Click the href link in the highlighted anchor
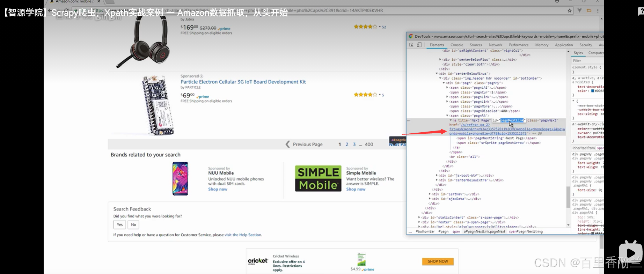644x274 pixels. click(x=507, y=129)
